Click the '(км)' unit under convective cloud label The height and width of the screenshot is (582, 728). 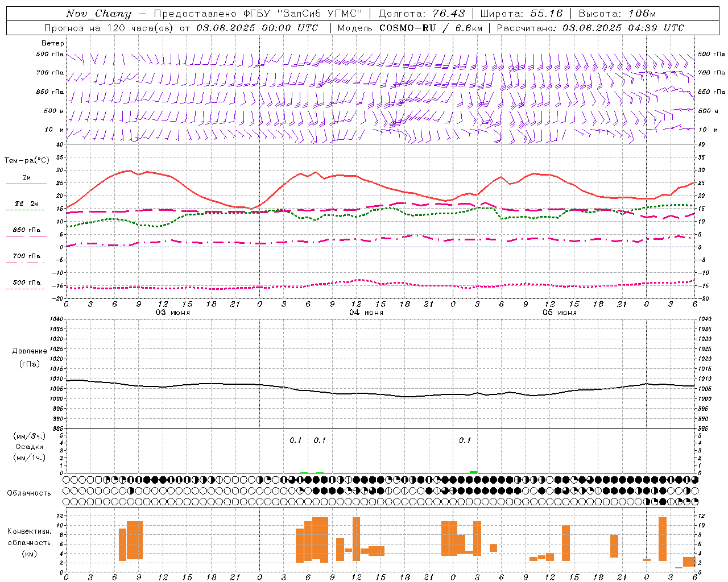[30, 554]
